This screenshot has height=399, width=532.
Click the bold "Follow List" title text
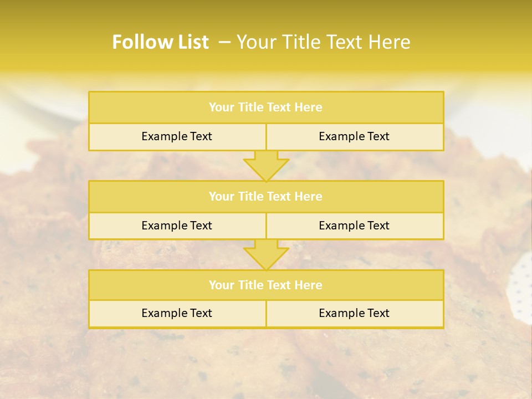(x=160, y=42)
